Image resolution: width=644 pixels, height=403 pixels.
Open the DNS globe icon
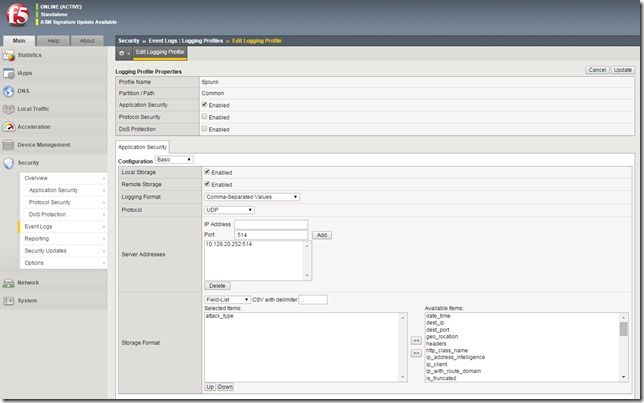(x=9, y=91)
